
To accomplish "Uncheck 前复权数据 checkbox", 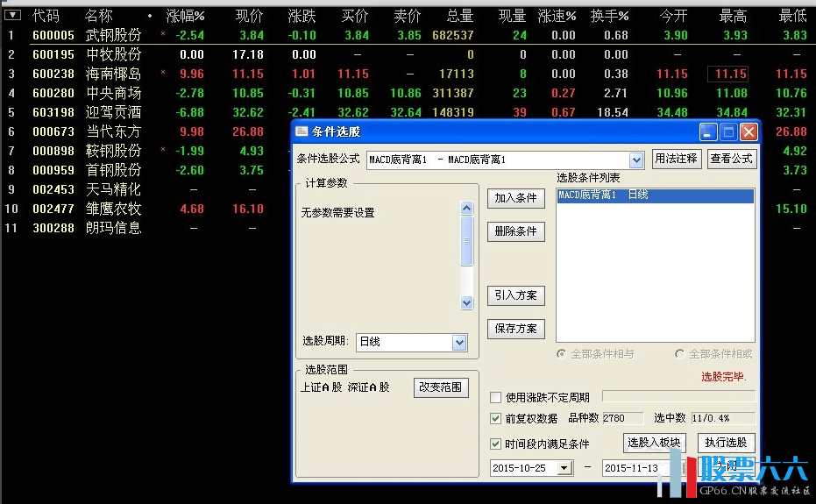I will click(496, 418).
